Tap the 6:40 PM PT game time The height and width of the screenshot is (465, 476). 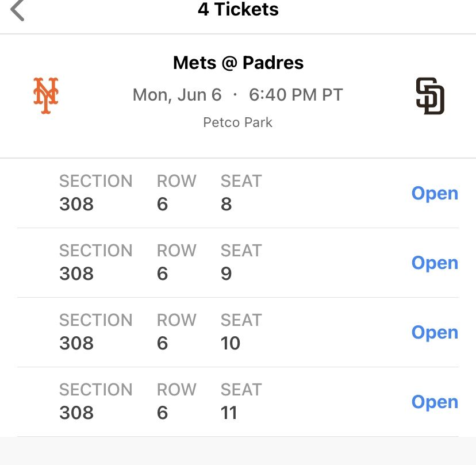point(295,95)
